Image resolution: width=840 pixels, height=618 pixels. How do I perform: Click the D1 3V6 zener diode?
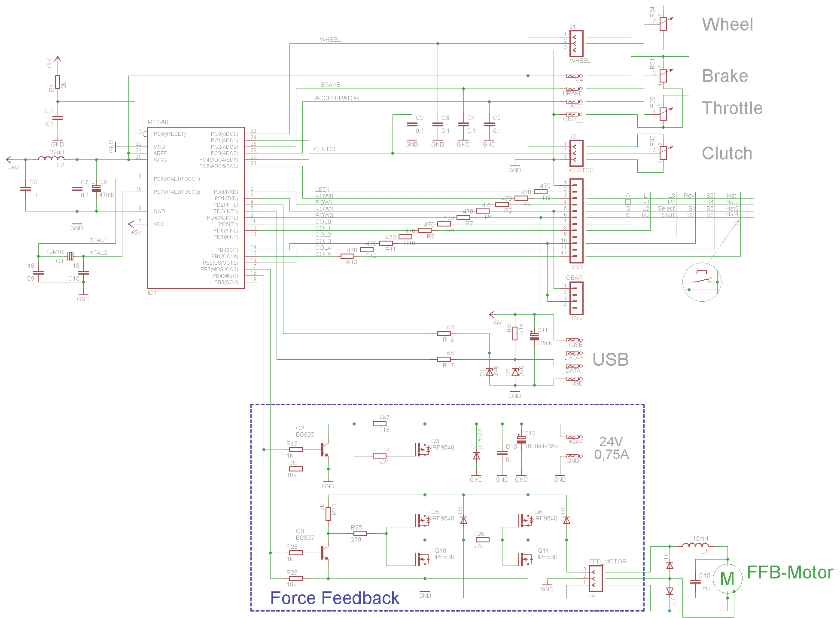point(489,372)
